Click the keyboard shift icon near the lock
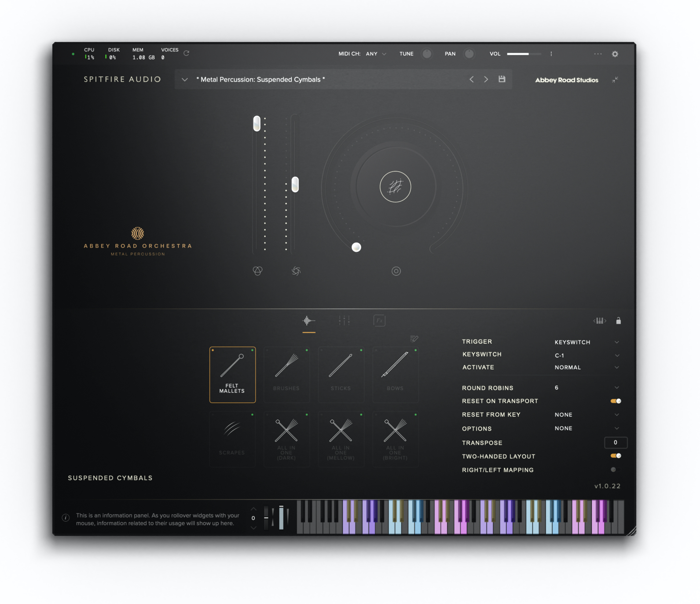Image resolution: width=700 pixels, height=604 pixels. coord(600,321)
